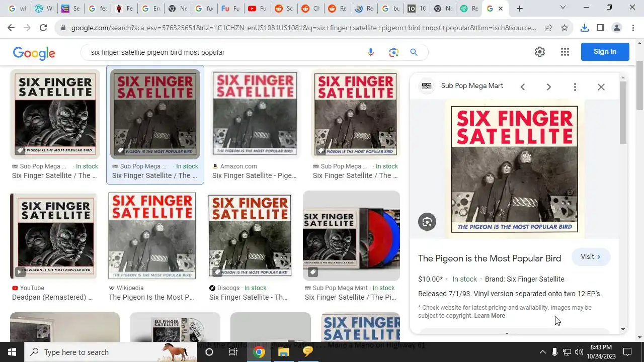Open Google quick settings gear
Screen dimensions: 644x362
point(540,52)
